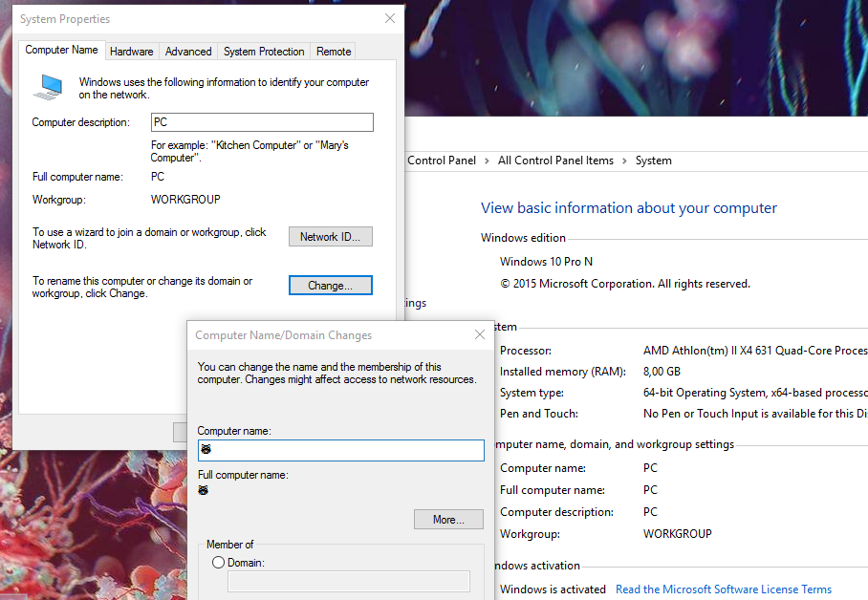Open the Advanced tab
This screenshot has height=600, width=868.
188,52
